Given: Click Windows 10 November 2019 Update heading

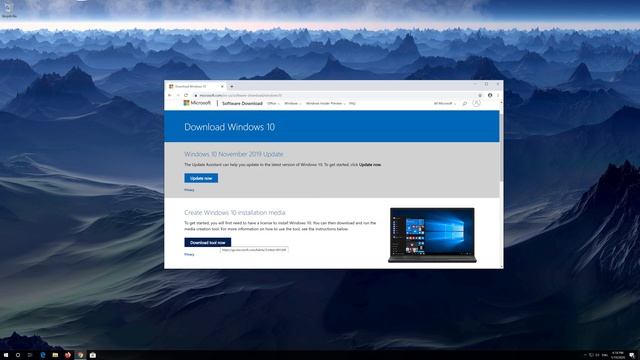Looking at the screenshot, I should (233, 154).
